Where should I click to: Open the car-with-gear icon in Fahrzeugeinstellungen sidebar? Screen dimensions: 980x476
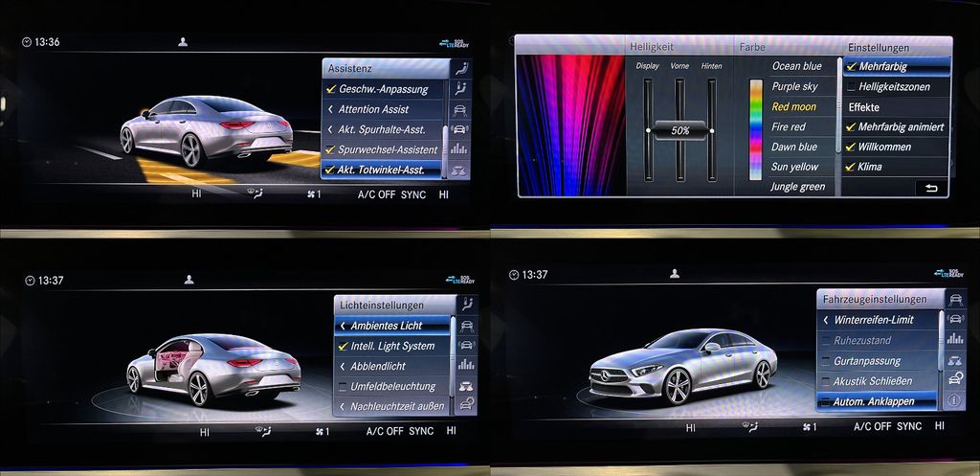955,380
